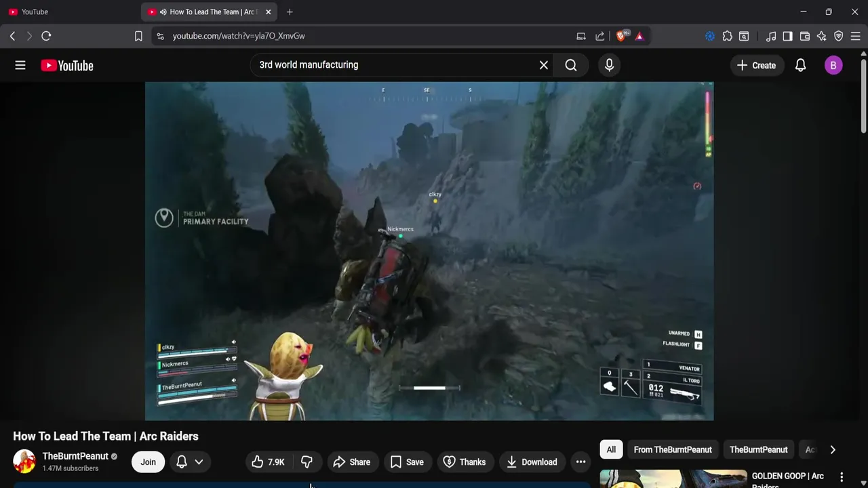Send Thanks to the creator
The image size is (868, 488).
click(x=465, y=462)
